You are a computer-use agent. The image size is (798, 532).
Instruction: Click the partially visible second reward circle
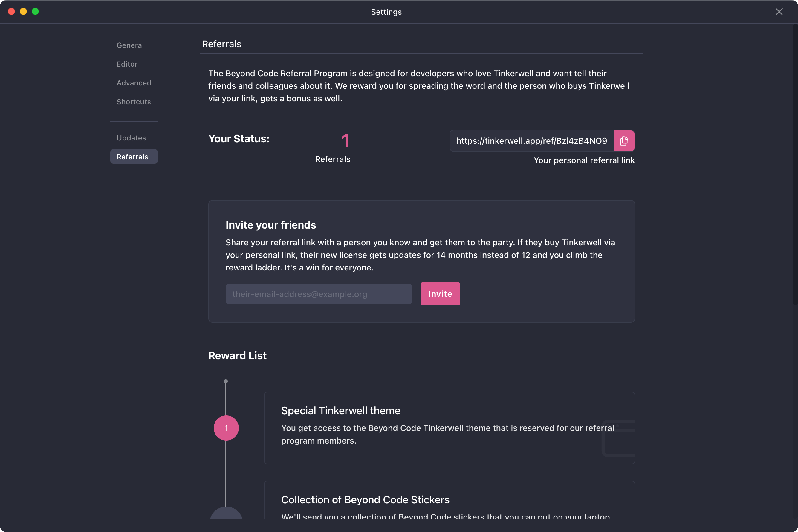226,512
